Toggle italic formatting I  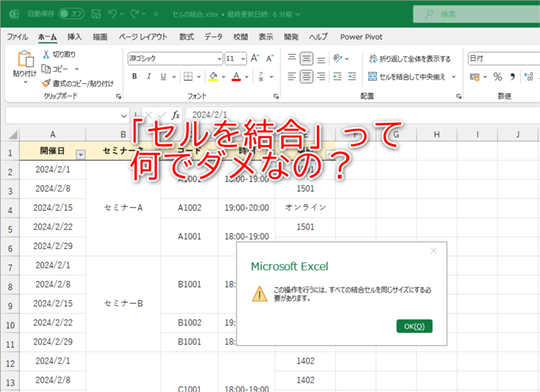[x=149, y=76]
